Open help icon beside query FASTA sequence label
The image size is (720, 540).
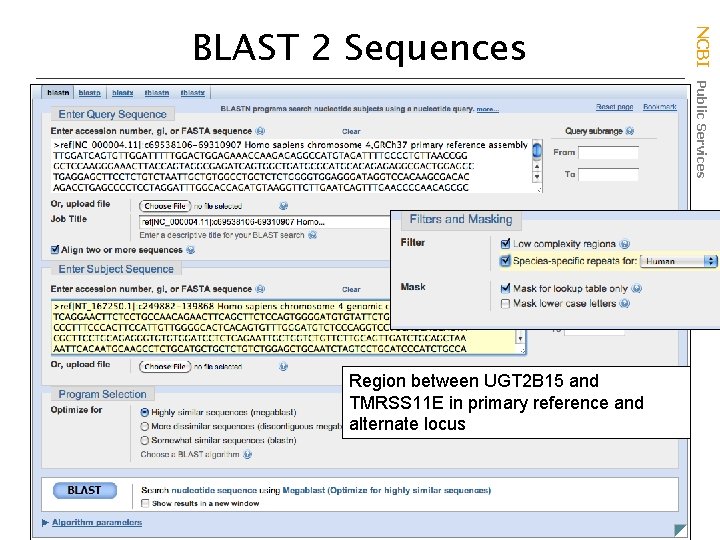click(260, 131)
